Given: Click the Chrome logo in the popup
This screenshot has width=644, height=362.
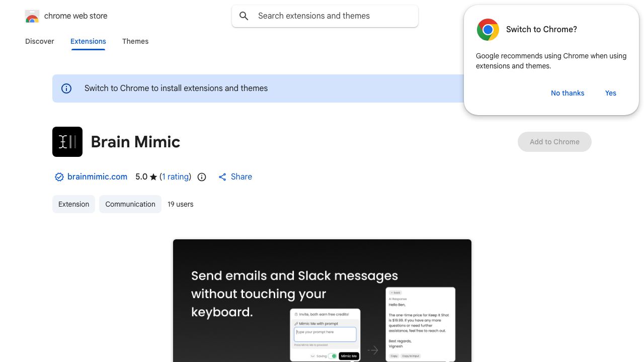Looking at the screenshot, I should 488,30.
